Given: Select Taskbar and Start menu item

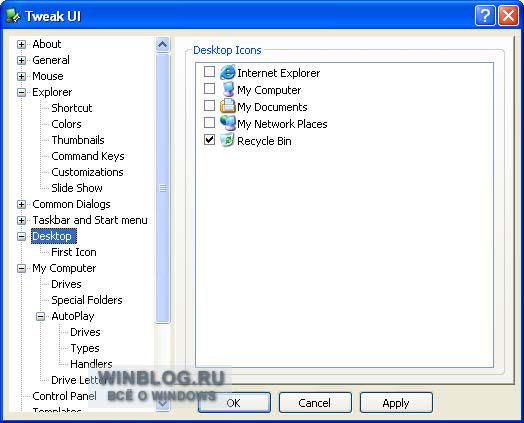Looking at the screenshot, I should click(90, 220).
